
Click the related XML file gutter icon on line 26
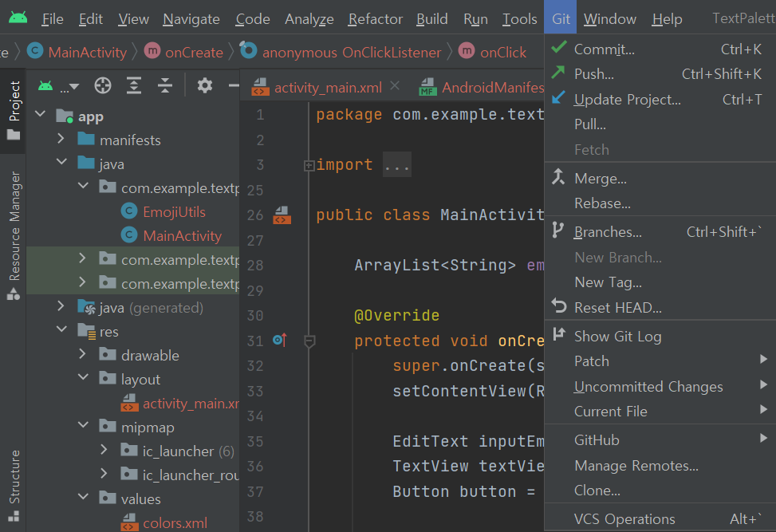pos(282,215)
